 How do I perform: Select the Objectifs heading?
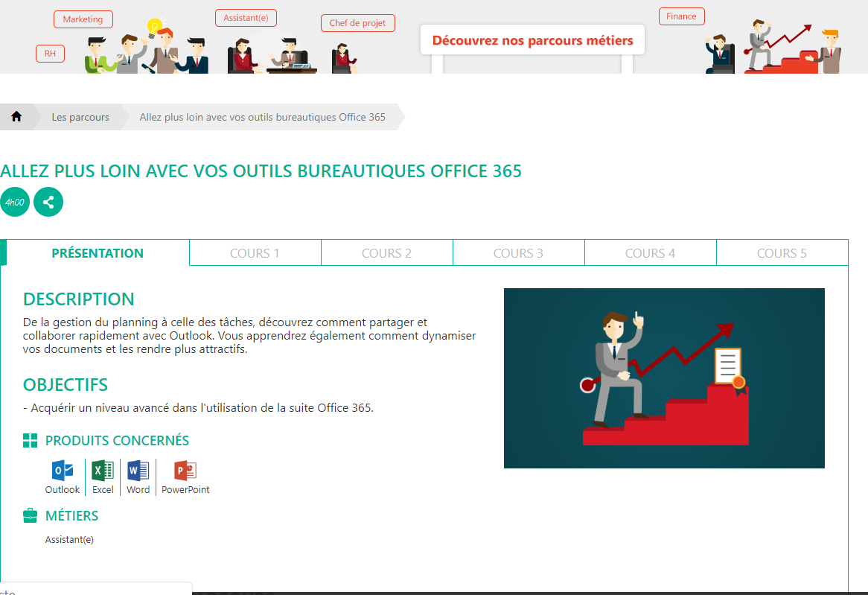[66, 385]
